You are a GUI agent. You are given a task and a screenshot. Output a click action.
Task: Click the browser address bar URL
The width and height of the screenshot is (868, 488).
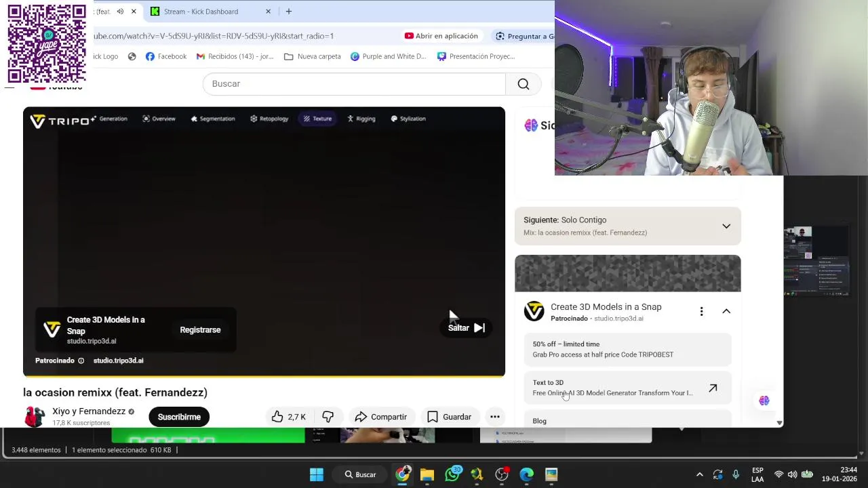(x=214, y=36)
